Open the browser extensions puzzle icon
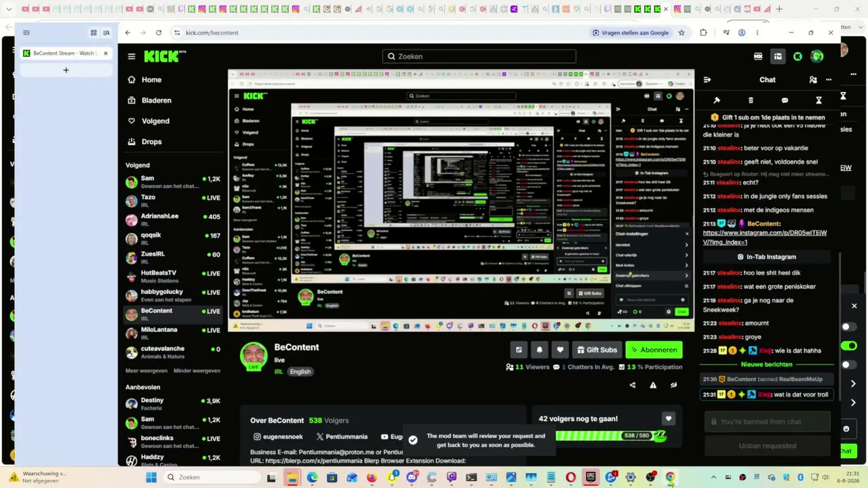868x488 pixels. pyautogui.click(x=703, y=33)
